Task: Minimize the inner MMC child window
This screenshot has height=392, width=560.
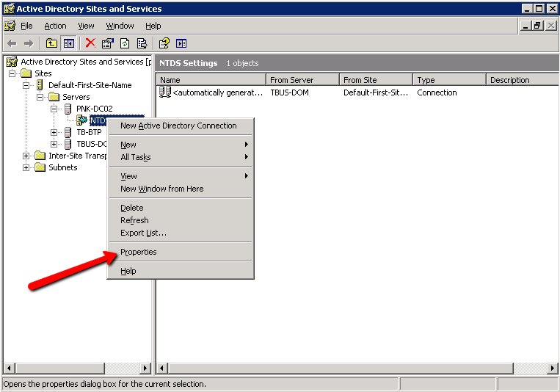Action: (526, 26)
